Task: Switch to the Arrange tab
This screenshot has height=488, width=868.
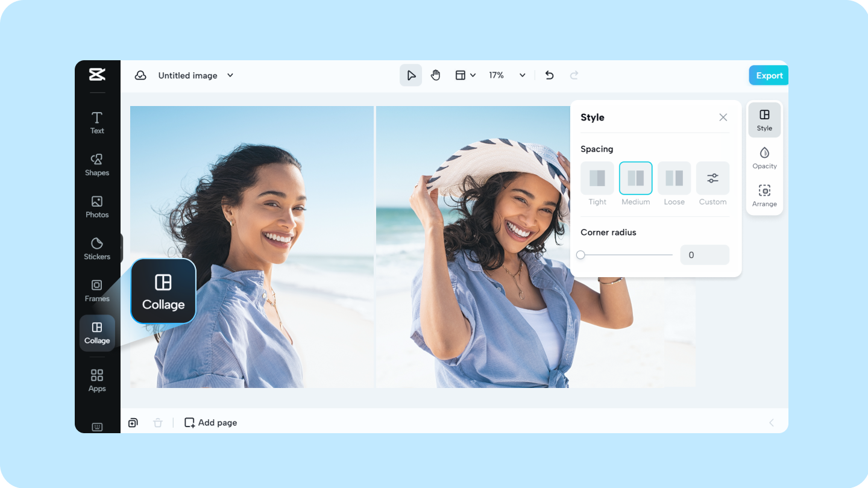Action: point(764,196)
